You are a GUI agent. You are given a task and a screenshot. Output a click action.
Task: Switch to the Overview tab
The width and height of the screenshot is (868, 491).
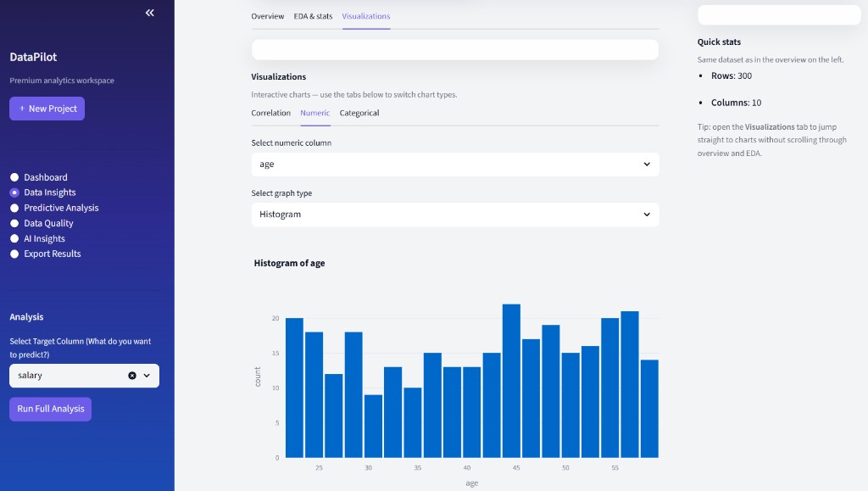click(267, 16)
